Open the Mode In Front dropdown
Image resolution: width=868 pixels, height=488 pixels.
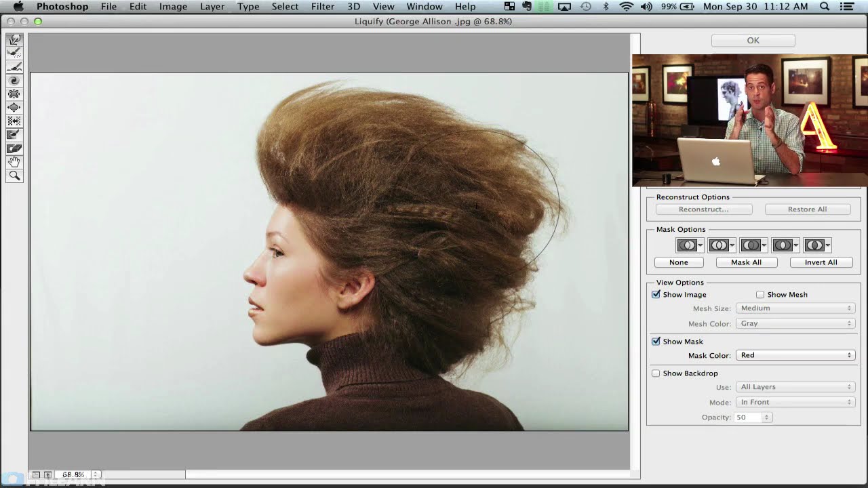pos(795,402)
